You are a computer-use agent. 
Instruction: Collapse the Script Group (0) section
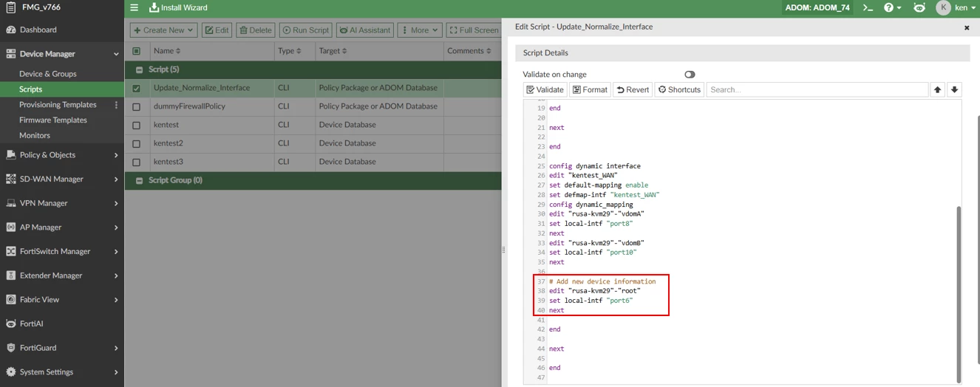tap(139, 180)
